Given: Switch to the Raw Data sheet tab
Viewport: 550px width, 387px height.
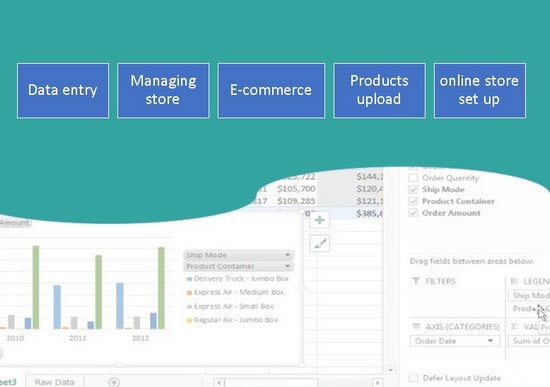Looking at the screenshot, I should pyautogui.click(x=54, y=382).
